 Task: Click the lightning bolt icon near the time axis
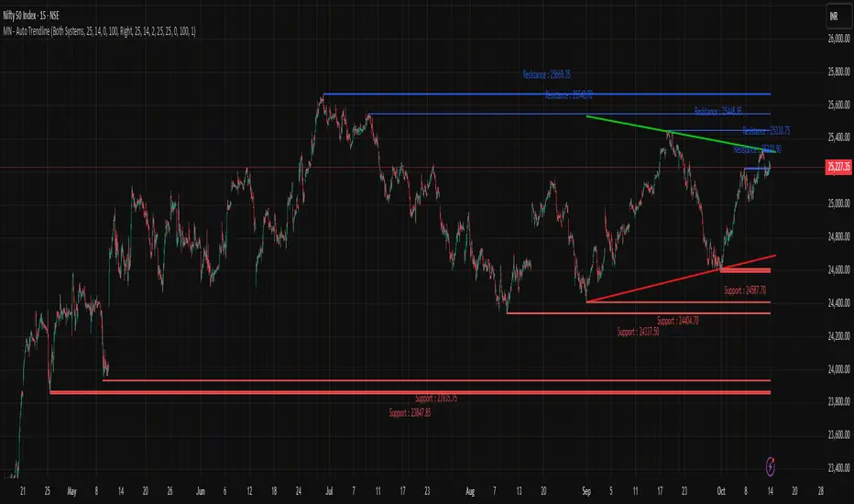pos(770,466)
